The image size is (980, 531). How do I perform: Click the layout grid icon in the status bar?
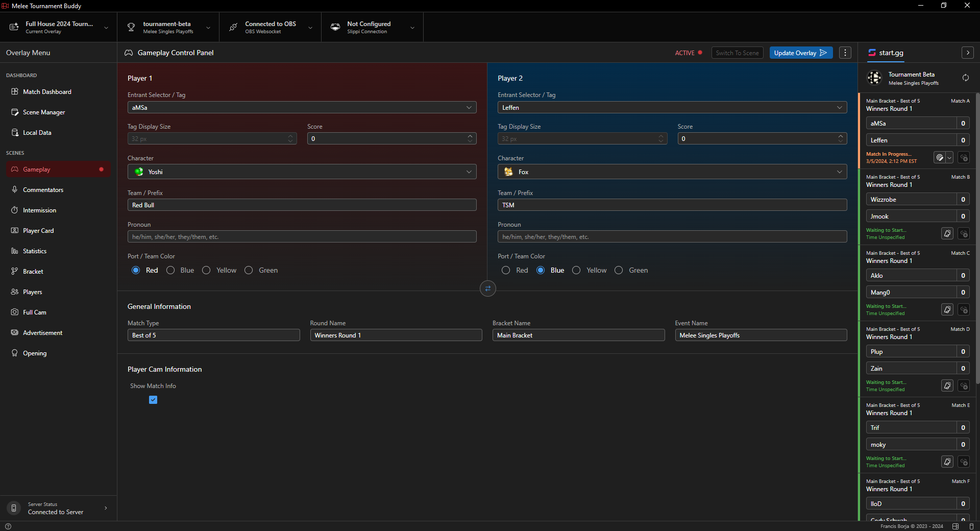[x=955, y=526]
